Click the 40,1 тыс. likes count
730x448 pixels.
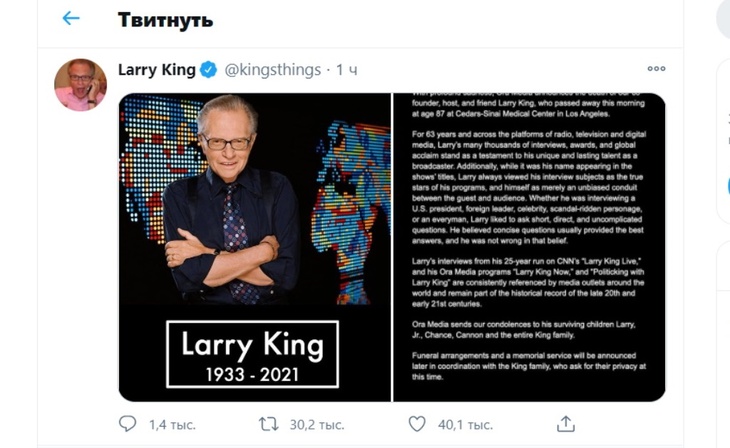click(465, 425)
